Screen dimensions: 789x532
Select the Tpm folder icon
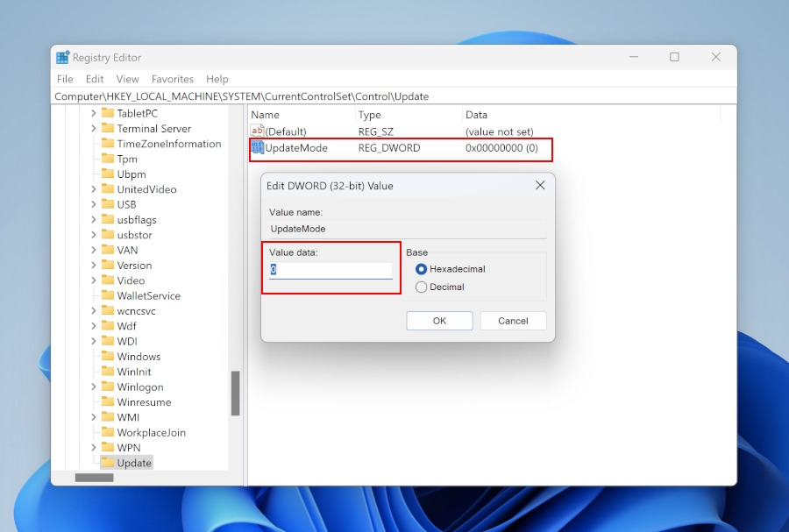click(108, 159)
